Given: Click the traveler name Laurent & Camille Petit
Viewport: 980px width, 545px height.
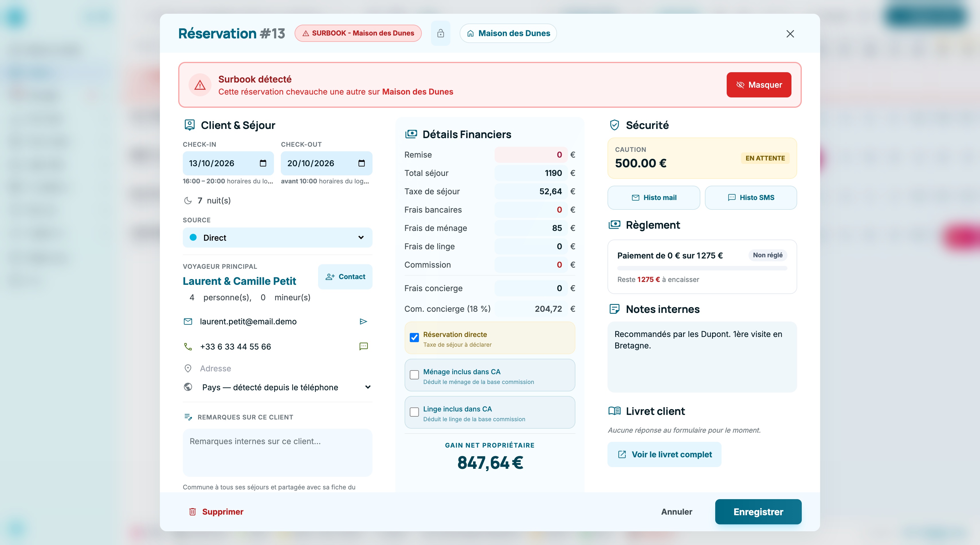Looking at the screenshot, I should tap(239, 281).
